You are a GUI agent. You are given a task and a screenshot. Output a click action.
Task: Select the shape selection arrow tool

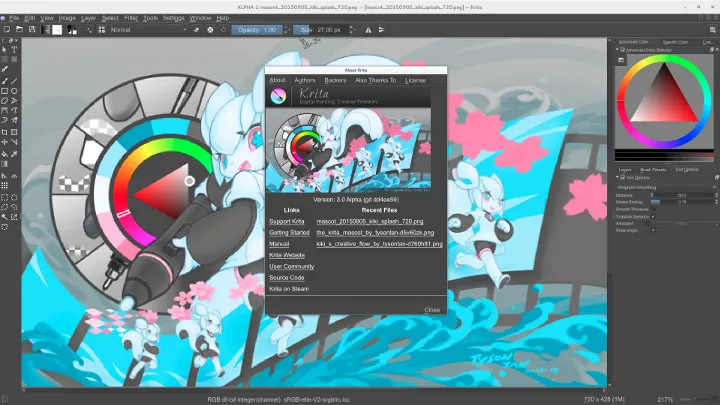5,50
